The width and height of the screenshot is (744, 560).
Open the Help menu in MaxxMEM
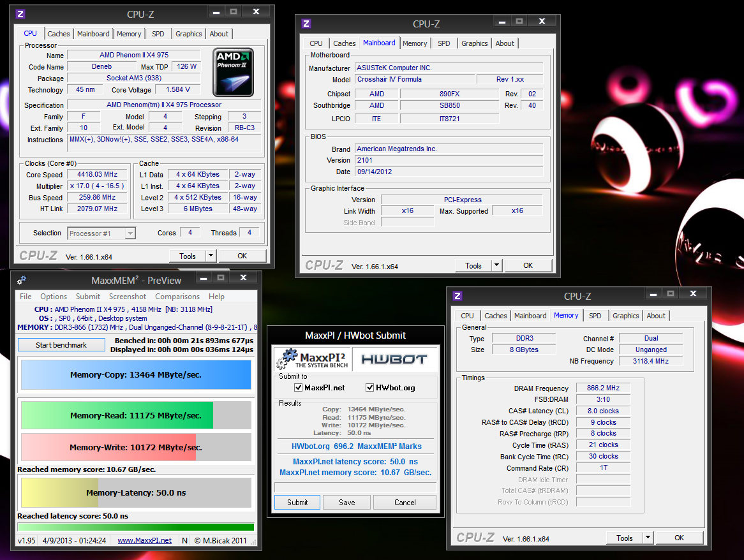click(216, 297)
